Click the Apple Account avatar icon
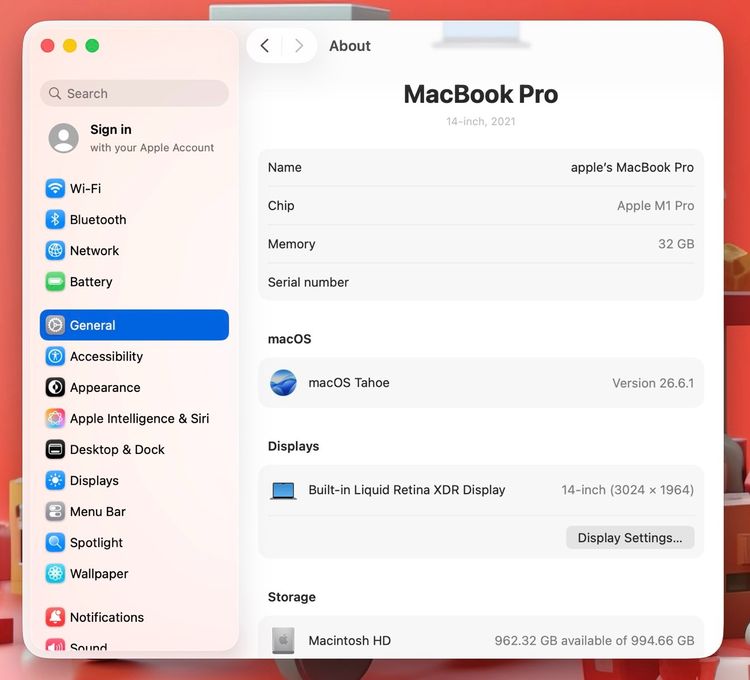 [64, 138]
